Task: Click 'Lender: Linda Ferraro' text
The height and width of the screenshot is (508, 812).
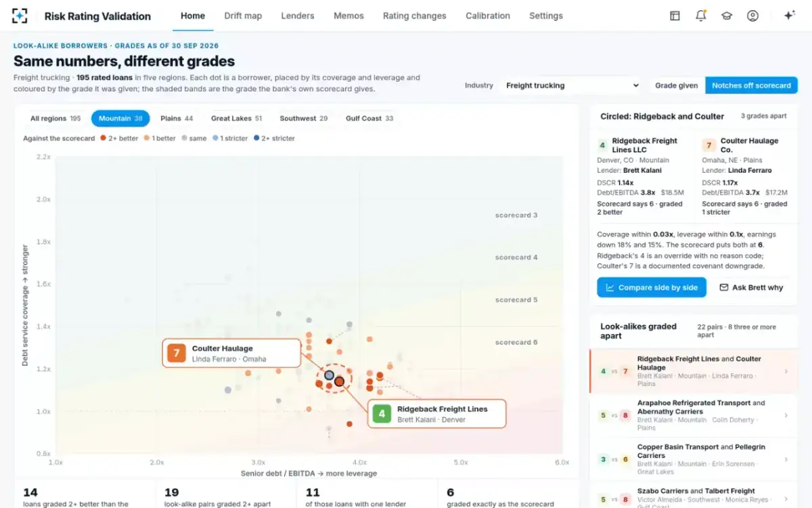Action: [737, 171]
